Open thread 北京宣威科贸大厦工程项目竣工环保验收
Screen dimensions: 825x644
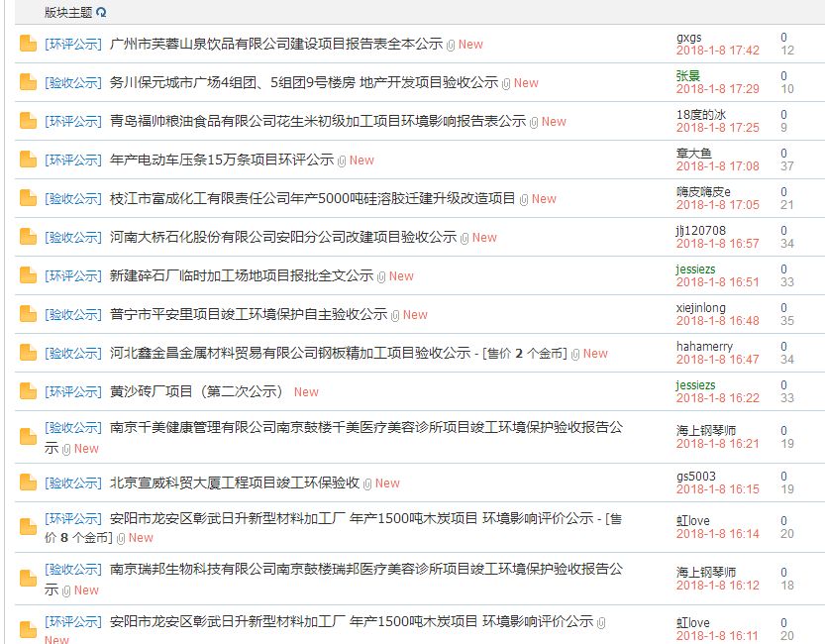(234, 483)
